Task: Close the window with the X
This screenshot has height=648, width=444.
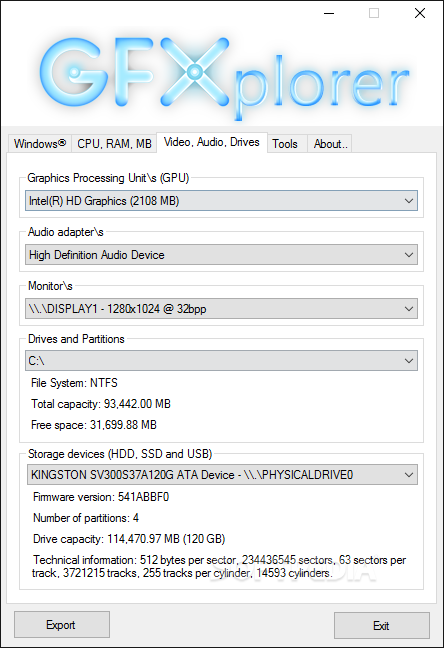Action: pyautogui.click(x=420, y=13)
